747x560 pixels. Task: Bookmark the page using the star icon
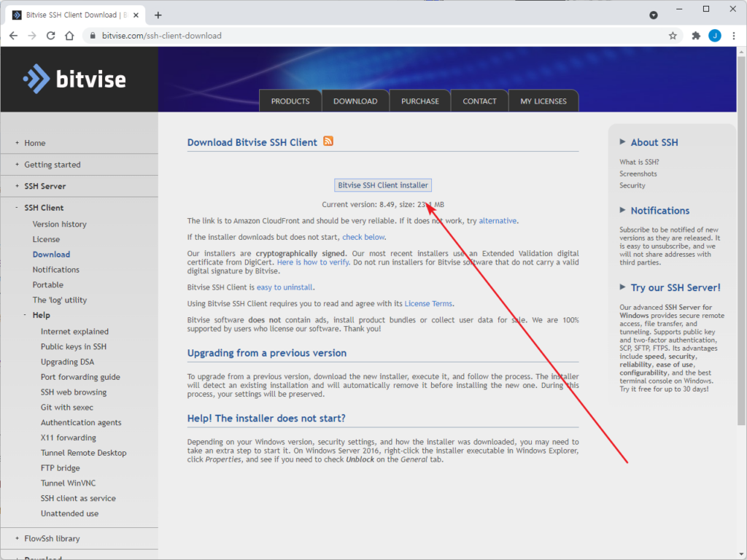pyautogui.click(x=672, y=34)
